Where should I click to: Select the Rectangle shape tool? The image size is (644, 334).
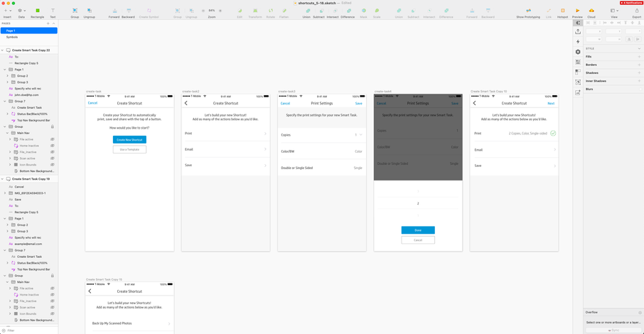tap(38, 11)
